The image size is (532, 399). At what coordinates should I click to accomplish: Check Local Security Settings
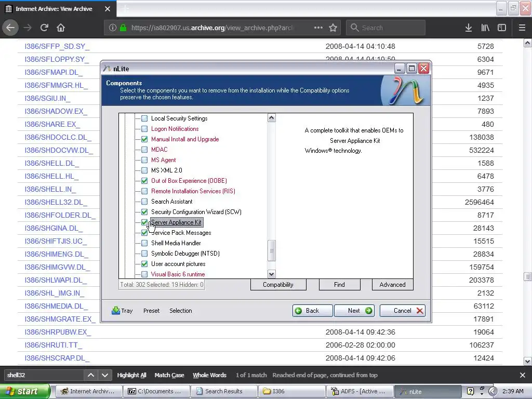tap(144, 118)
